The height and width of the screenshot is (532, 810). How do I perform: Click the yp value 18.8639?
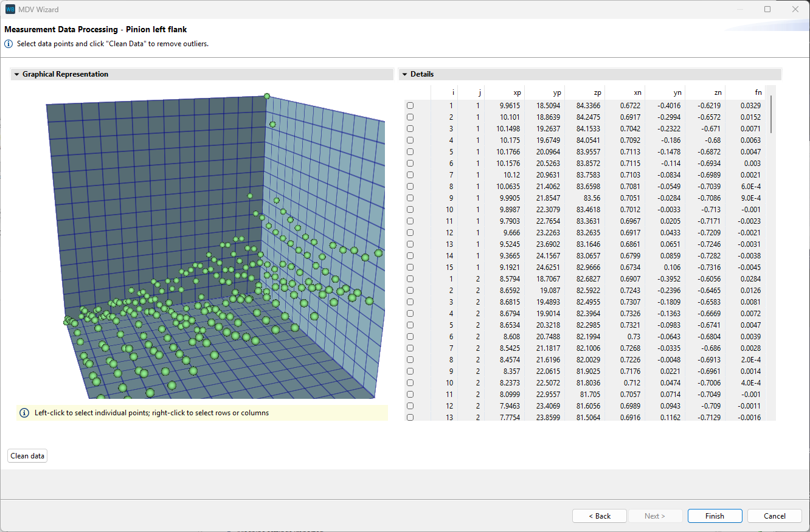(549, 117)
